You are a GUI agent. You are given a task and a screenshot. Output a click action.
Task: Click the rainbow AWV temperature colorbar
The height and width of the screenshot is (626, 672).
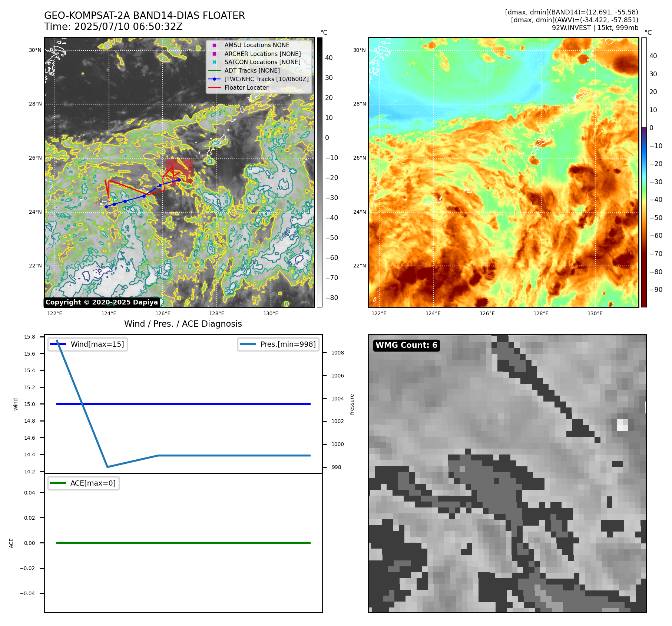pos(644,172)
